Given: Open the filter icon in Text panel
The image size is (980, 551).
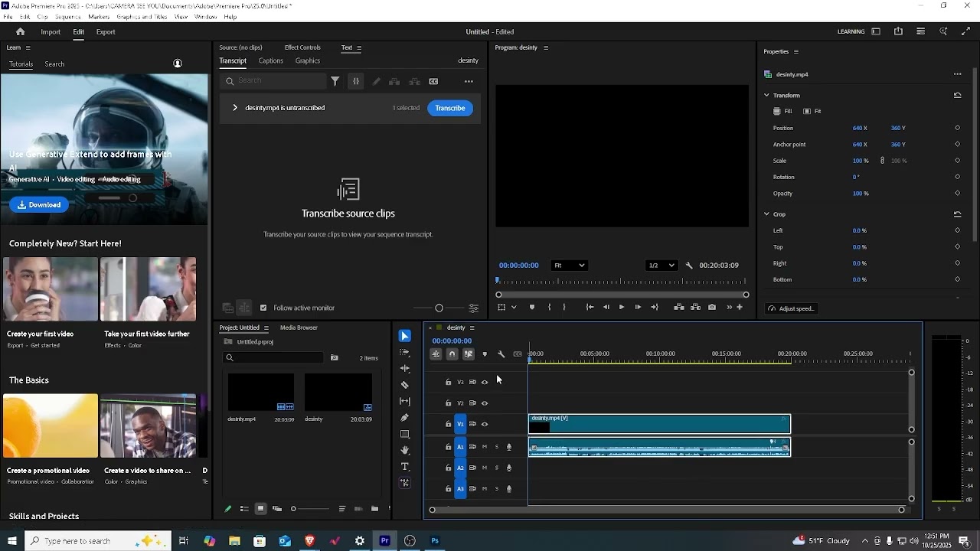Looking at the screenshot, I should point(335,81).
